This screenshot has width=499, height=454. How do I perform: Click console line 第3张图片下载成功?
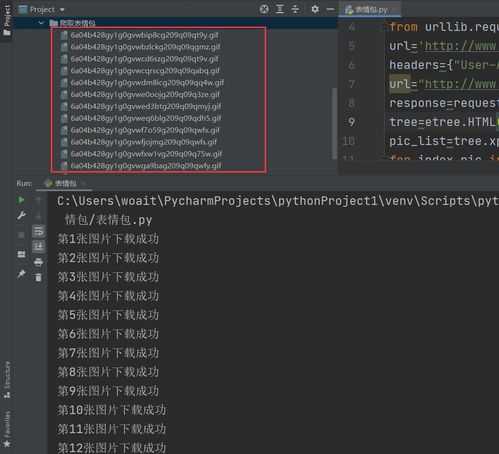click(108, 277)
